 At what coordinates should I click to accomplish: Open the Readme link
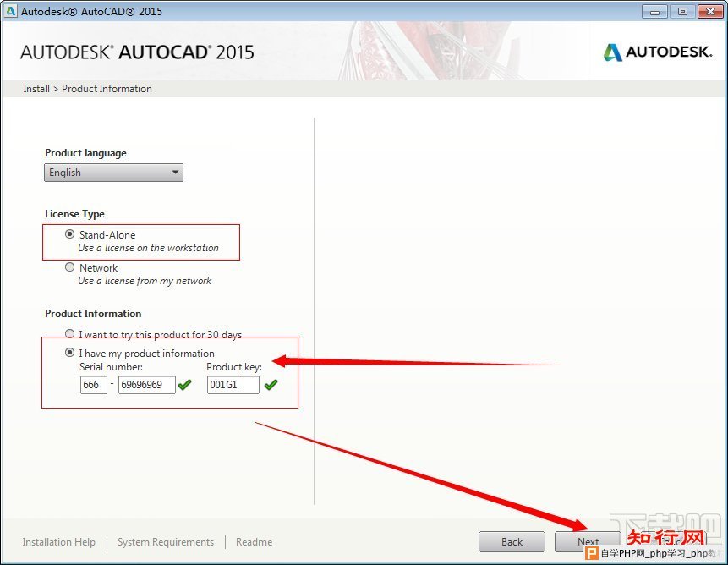point(254,542)
